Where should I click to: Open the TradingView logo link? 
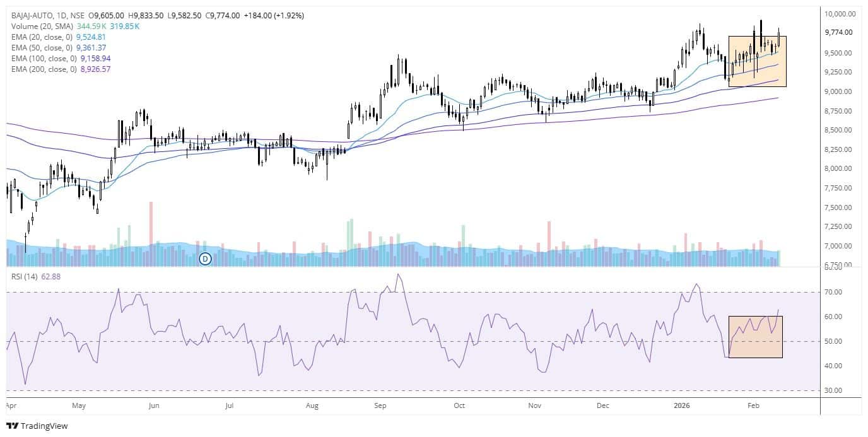pos(37,426)
